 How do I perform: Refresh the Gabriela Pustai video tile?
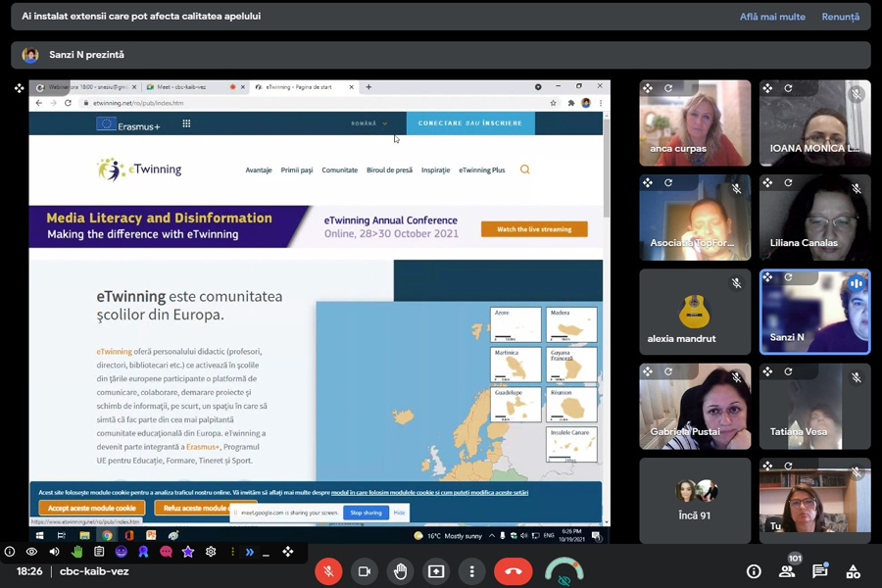(x=668, y=372)
